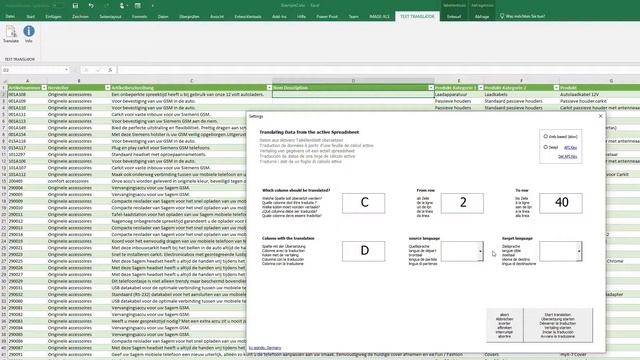Viewport: 640px width, 360px height.
Task: Select the TEXT TRANSLATOR ribbon tab
Action: pyautogui.click(x=417, y=16)
